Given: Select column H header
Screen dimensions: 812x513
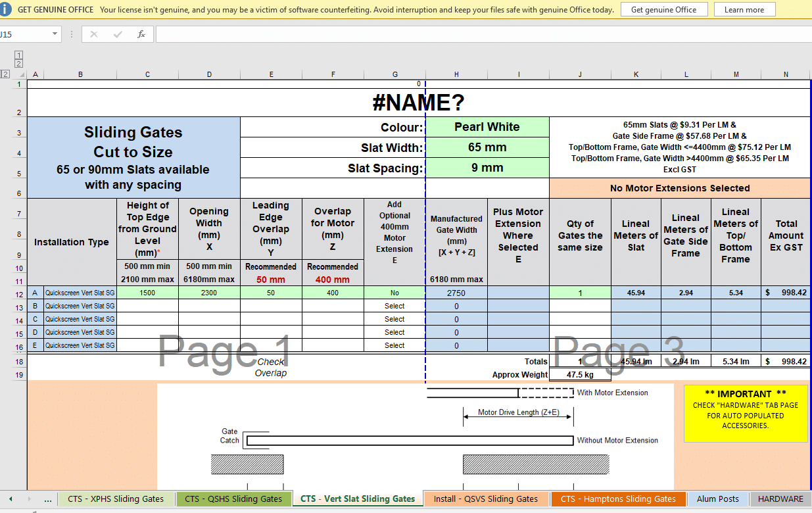Looking at the screenshot, I should pyautogui.click(x=456, y=74).
